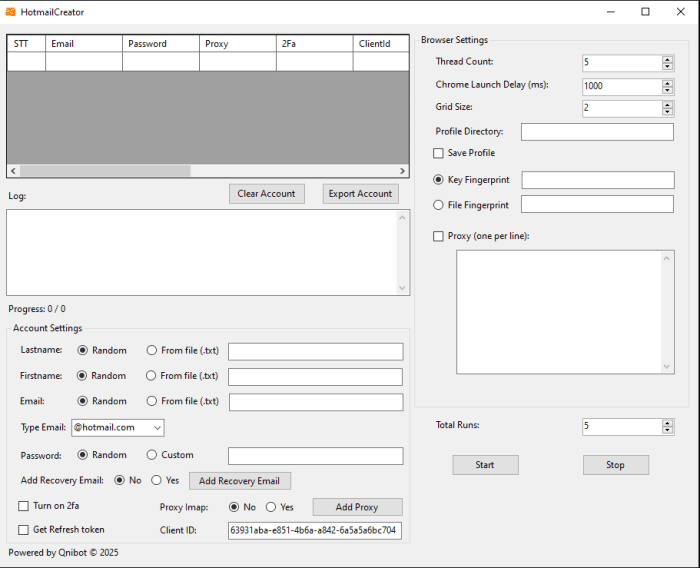Decrease Grid Size with down arrow

(x=667, y=112)
